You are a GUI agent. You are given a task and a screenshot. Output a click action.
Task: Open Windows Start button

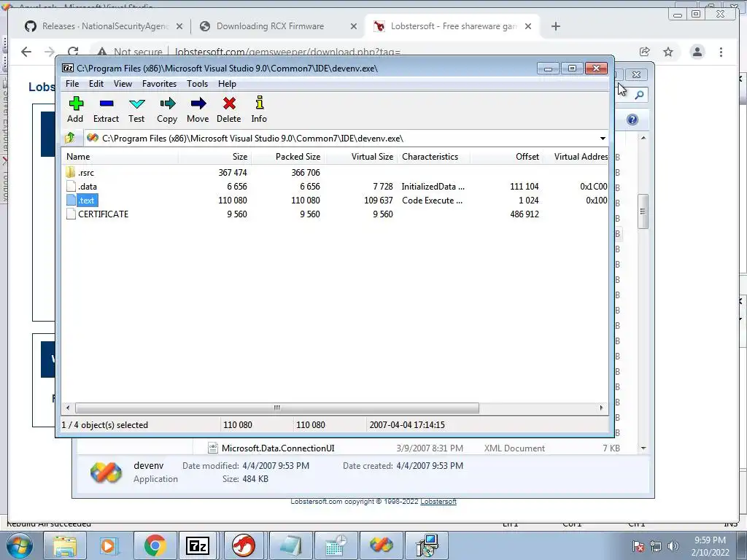coord(19,545)
